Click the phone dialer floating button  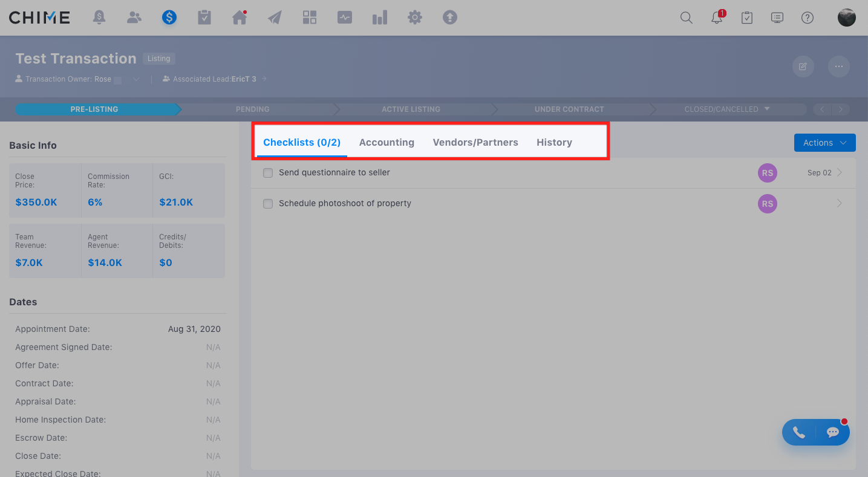point(799,432)
